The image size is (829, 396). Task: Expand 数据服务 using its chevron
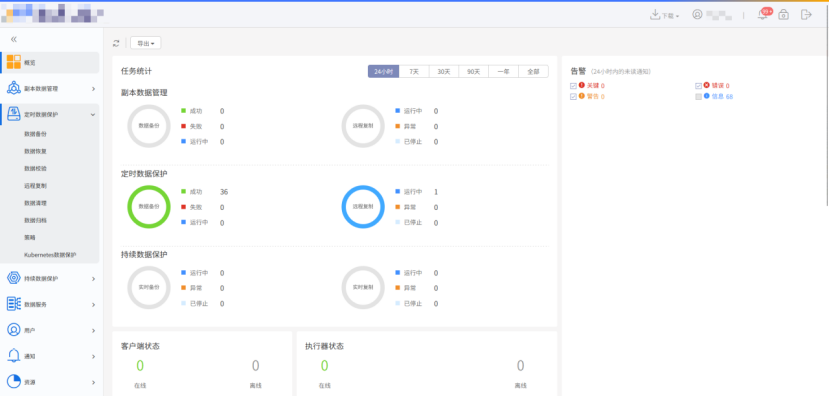point(93,305)
